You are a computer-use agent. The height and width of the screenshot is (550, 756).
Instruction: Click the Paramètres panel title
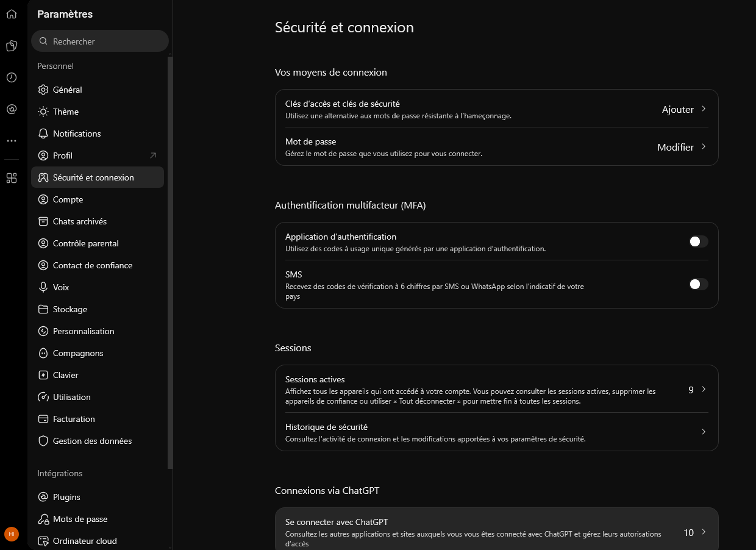point(65,14)
